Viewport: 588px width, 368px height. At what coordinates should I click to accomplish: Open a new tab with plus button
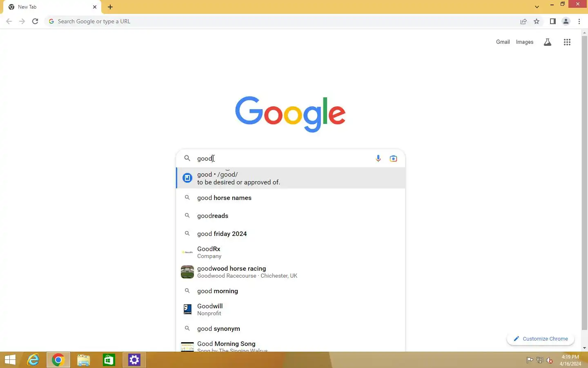pos(110,7)
